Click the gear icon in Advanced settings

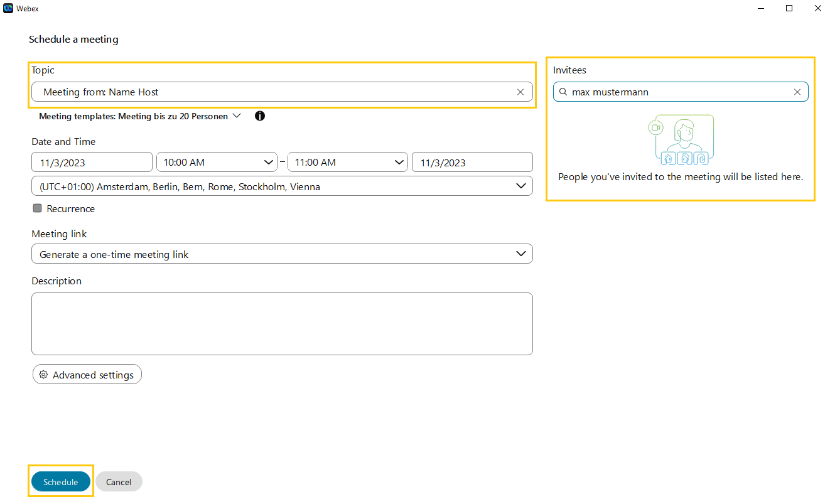point(43,375)
